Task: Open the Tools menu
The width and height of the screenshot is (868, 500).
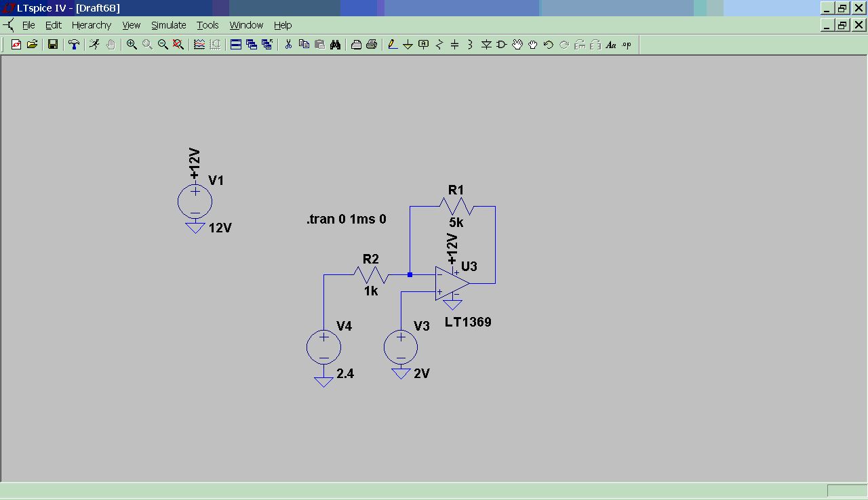Action: click(x=208, y=25)
